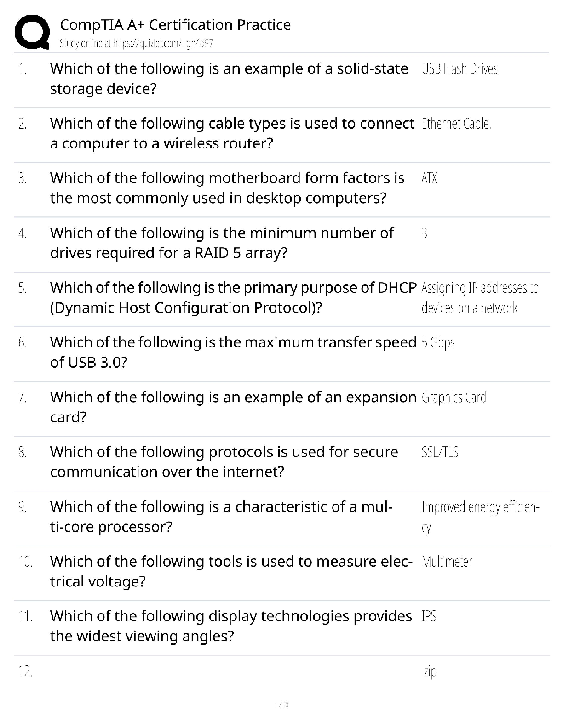563x728 pixels.
Task: Click the ATX answer
Action: 429,178
